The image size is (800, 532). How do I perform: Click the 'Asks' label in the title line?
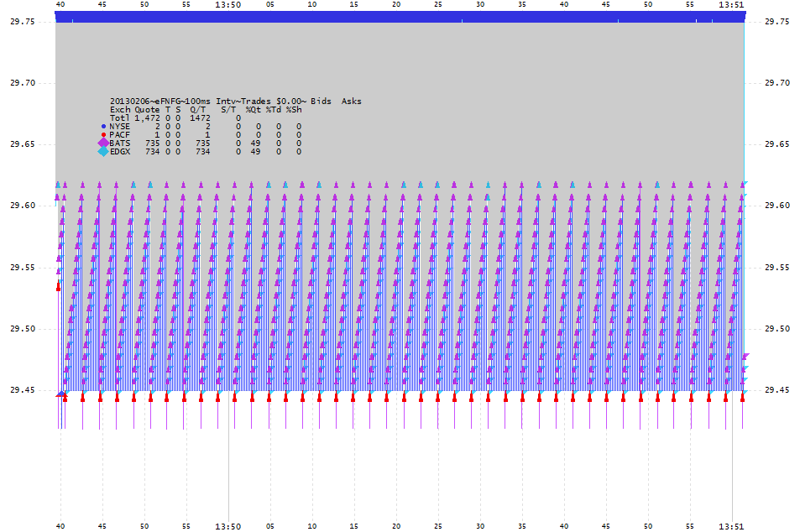point(351,102)
